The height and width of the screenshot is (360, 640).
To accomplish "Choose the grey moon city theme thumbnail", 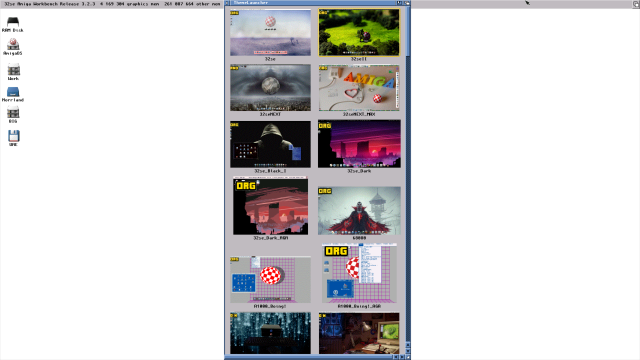I will (x=270, y=88).
